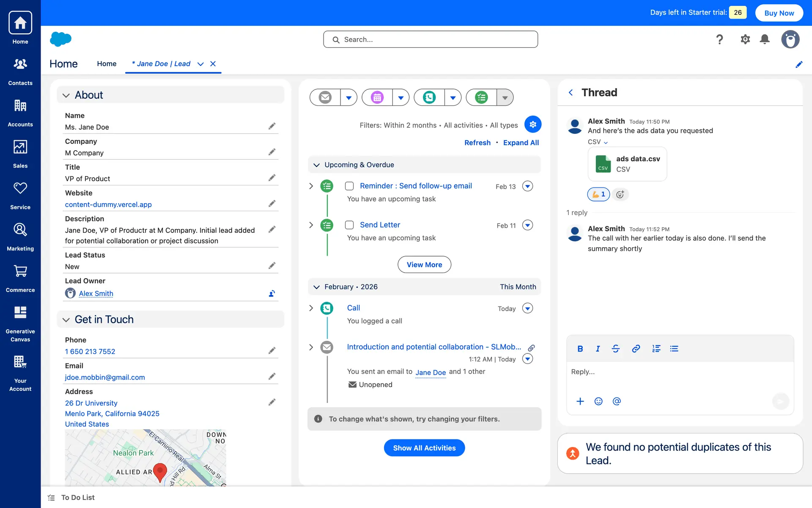Open the Alex Smith lead owner link

[x=96, y=293]
